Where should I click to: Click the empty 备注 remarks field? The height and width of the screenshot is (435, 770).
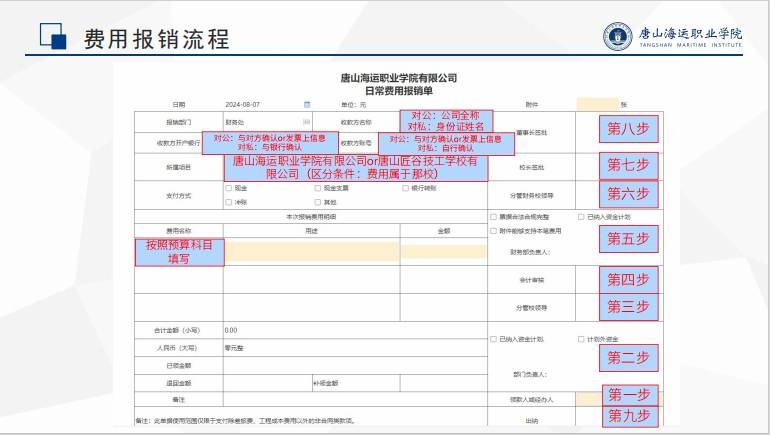click(355, 400)
